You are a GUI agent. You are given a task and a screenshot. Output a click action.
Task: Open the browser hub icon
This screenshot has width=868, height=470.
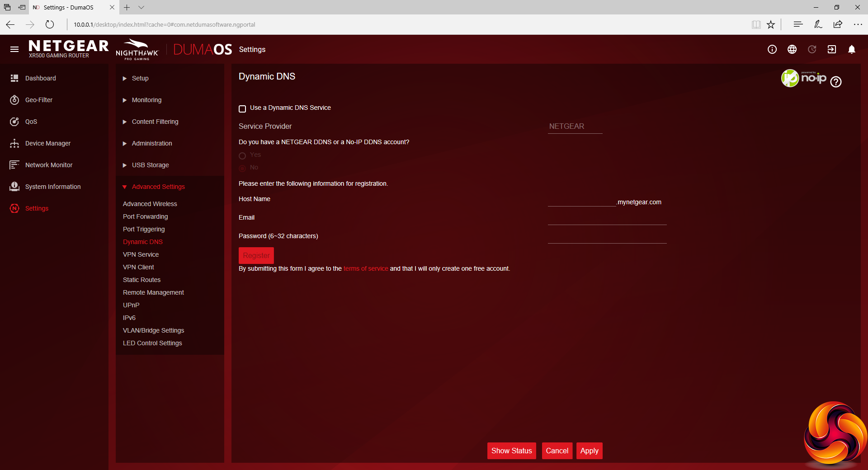pyautogui.click(x=798, y=24)
